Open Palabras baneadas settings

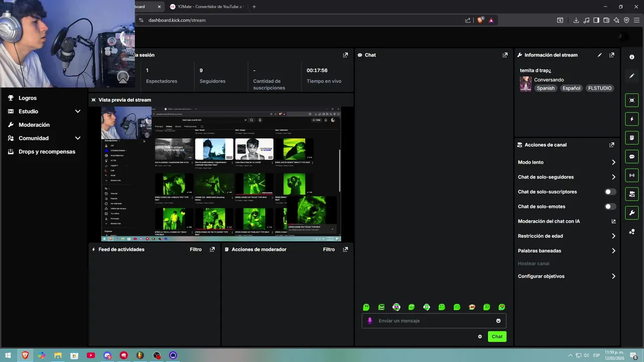[x=567, y=250]
